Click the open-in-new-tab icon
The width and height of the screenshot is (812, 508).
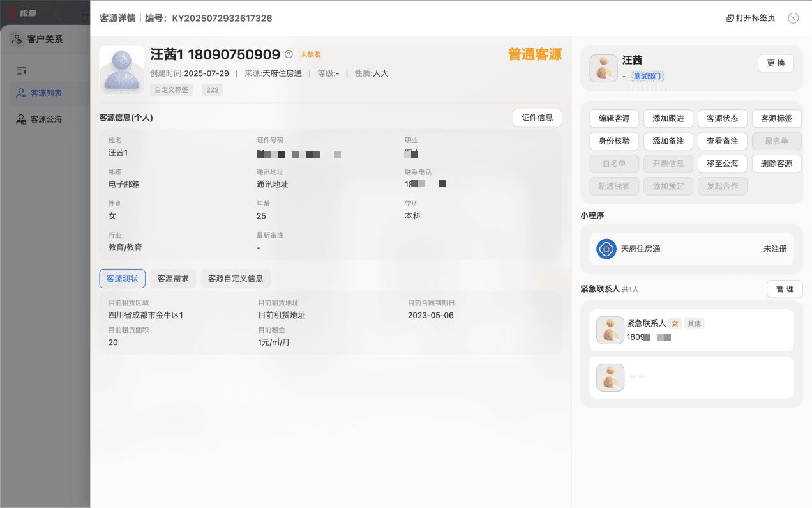tap(730, 18)
